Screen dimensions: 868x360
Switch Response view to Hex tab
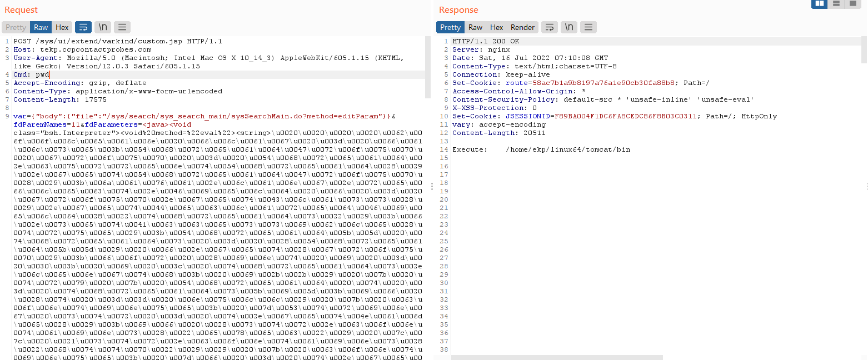pos(496,27)
